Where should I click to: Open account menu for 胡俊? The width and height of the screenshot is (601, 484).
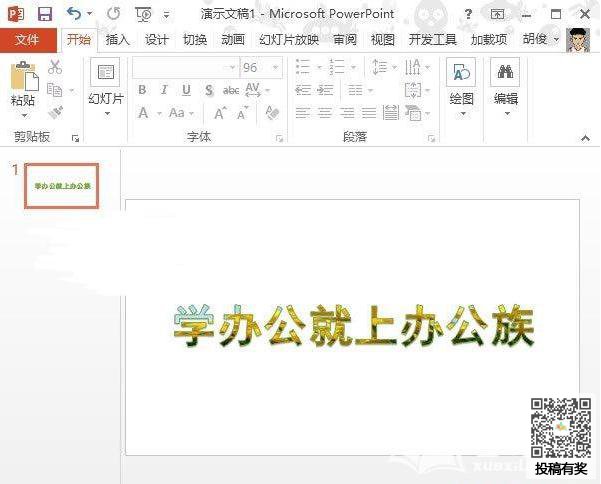[x=540, y=39]
